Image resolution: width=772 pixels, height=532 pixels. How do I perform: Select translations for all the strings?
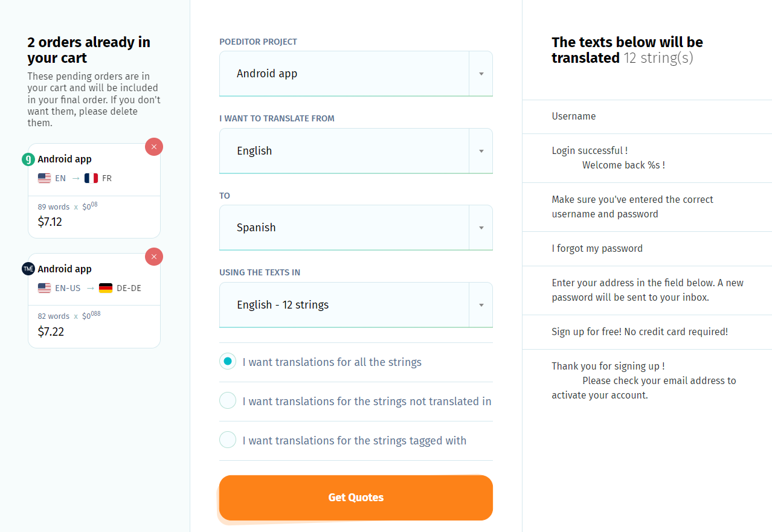[x=228, y=361]
